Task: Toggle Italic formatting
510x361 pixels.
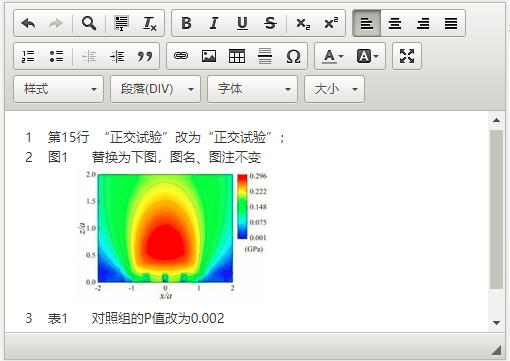Action: coord(214,23)
